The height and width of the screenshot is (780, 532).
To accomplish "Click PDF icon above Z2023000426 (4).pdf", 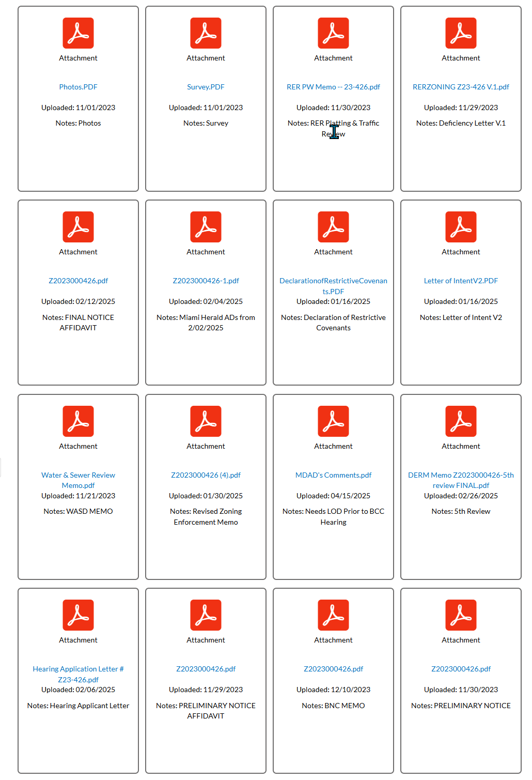I will (206, 421).
